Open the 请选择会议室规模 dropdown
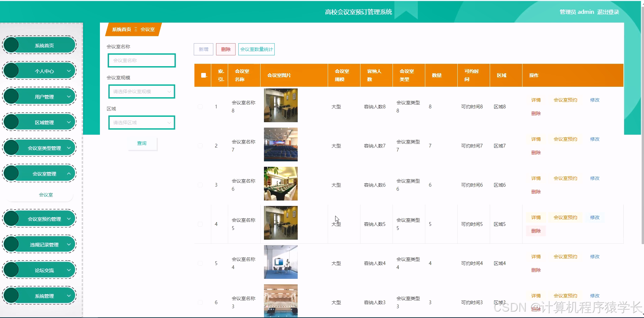 pyautogui.click(x=142, y=91)
